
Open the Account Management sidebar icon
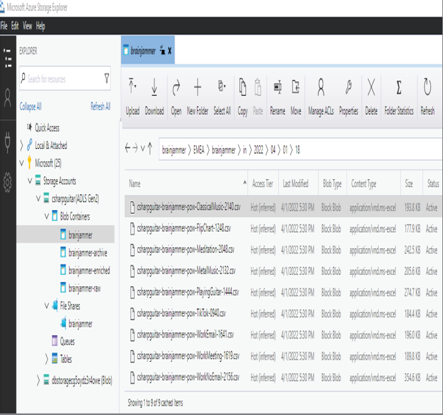[8, 98]
